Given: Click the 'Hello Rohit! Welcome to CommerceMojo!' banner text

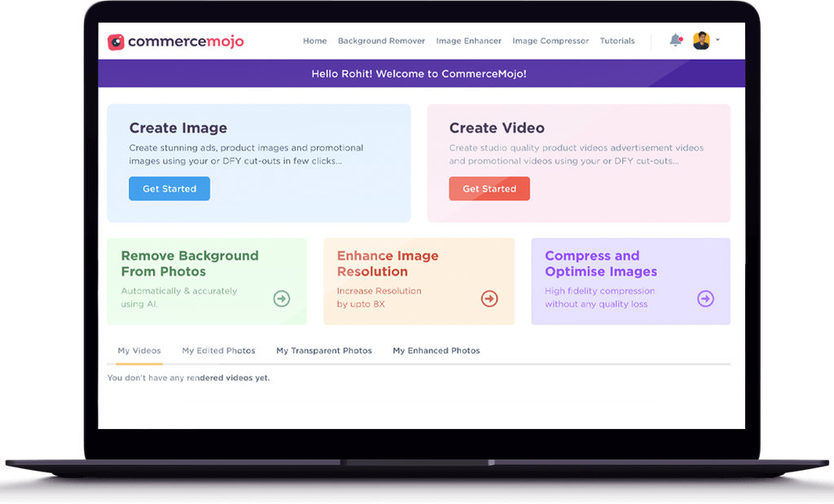Looking at the screenshot, I should point(419,74).
